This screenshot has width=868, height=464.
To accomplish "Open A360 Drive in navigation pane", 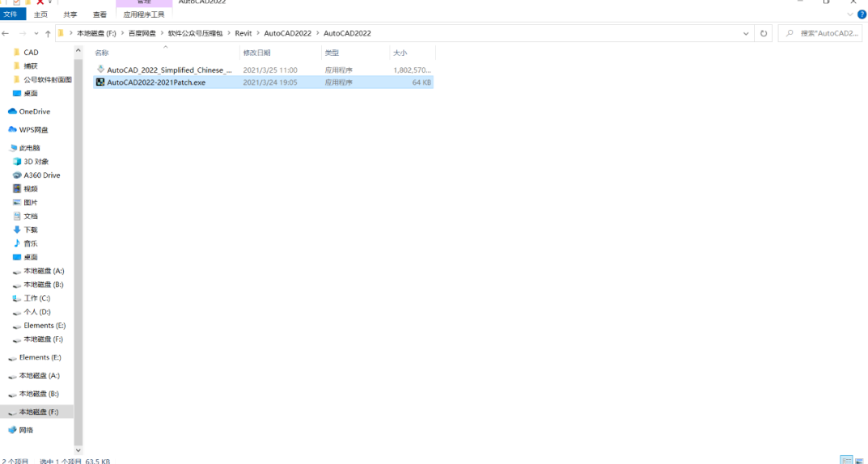I will click(x=42, y=175).
